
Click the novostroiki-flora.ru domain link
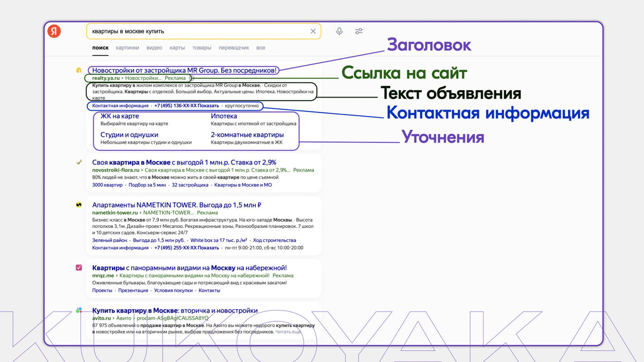coord(115,170)
